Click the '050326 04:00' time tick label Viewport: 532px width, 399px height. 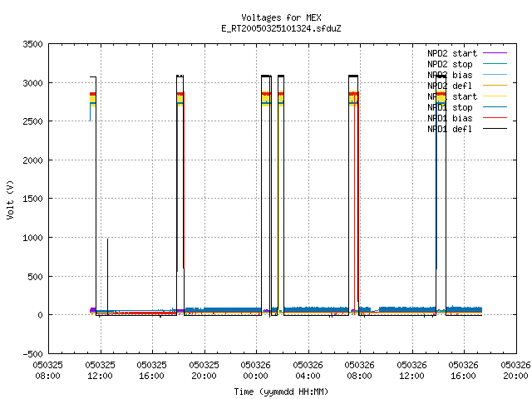pyautogui.click(x=308, y=370)
